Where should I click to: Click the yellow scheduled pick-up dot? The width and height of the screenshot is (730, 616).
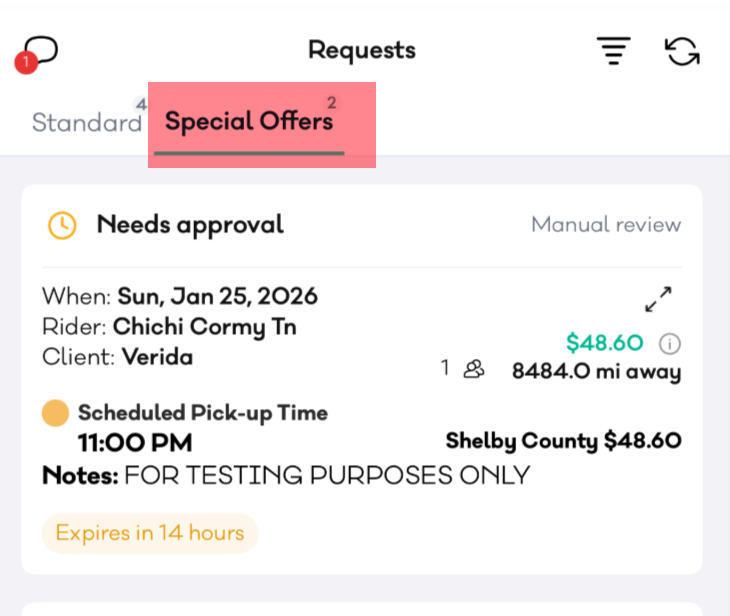tap(56, 413)
